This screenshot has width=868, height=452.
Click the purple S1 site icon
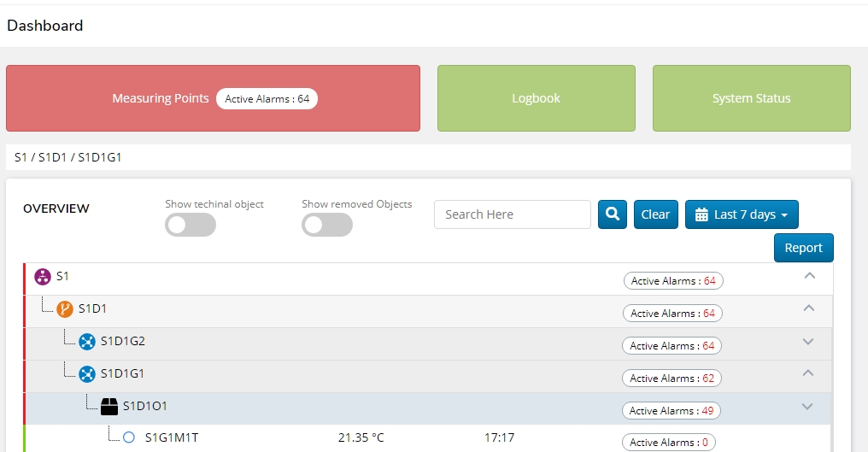click(x=43, y=277)
